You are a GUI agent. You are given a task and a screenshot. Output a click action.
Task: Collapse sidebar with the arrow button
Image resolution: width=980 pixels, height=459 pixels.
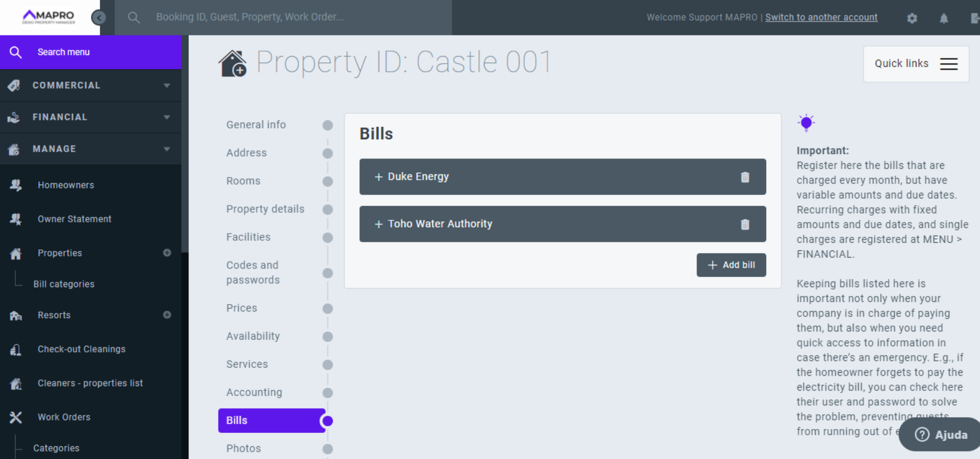click(99, 18)
